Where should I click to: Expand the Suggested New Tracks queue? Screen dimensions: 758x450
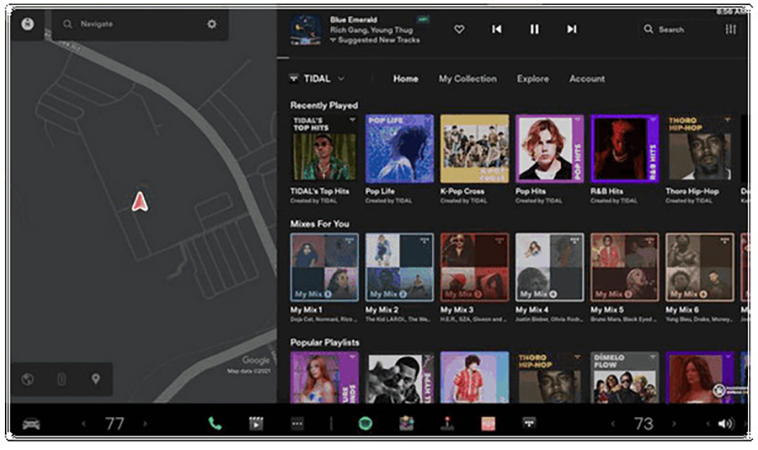[375, 40]
